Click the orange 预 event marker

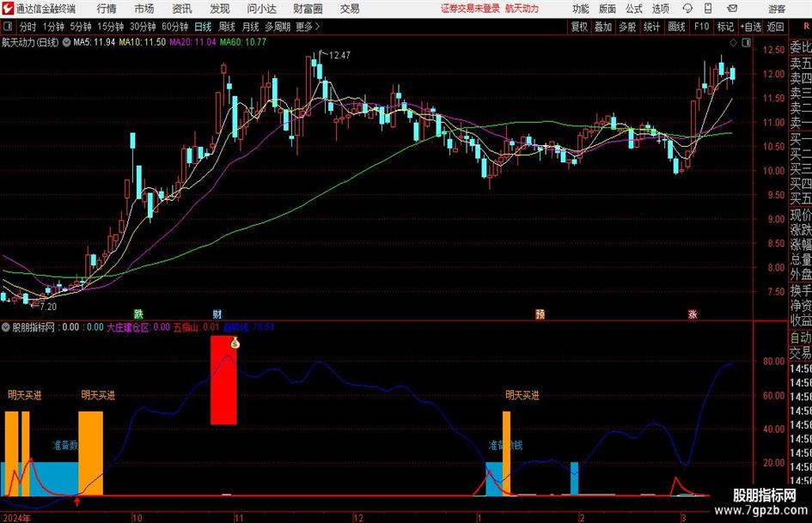click(540, 313)
